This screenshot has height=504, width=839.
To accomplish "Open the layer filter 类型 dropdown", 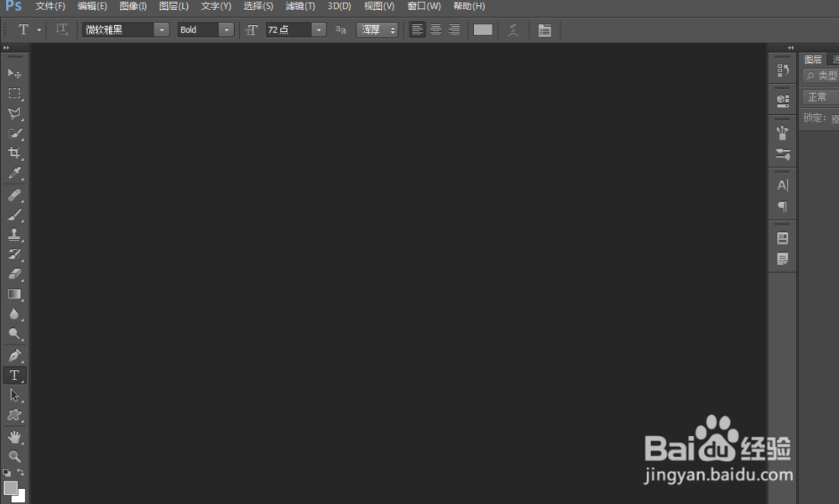I will pos(821,76).
